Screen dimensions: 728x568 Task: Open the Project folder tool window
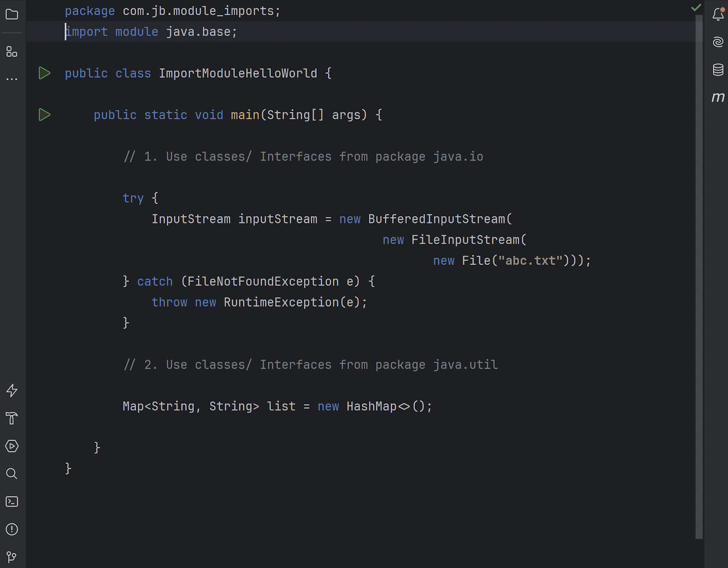tap(12, 15)
